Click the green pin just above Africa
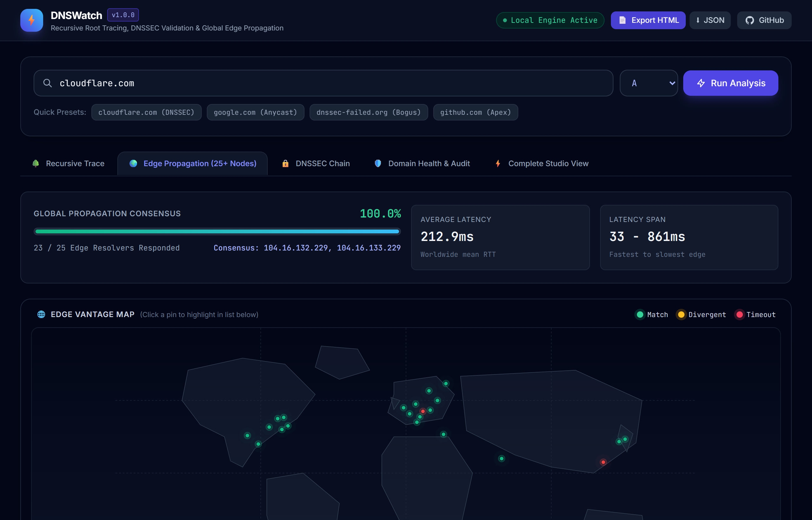This screenshot has width=812, height=520. 443,434
